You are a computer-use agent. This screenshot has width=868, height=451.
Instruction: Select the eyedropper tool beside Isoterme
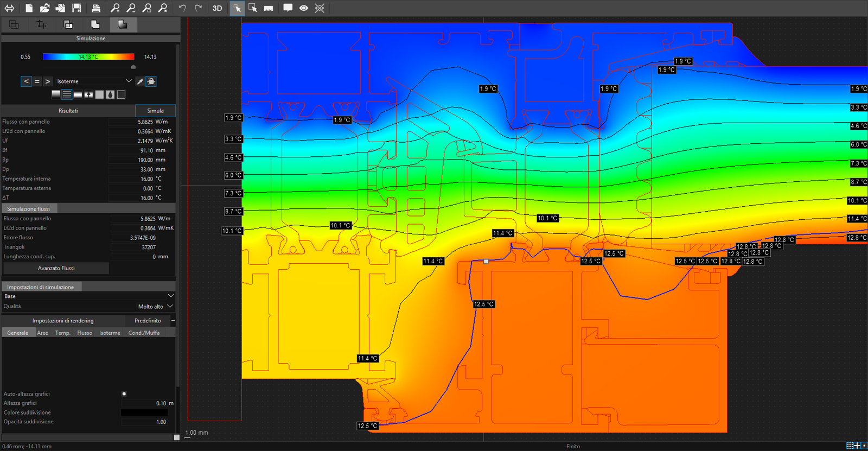[140, 81]
